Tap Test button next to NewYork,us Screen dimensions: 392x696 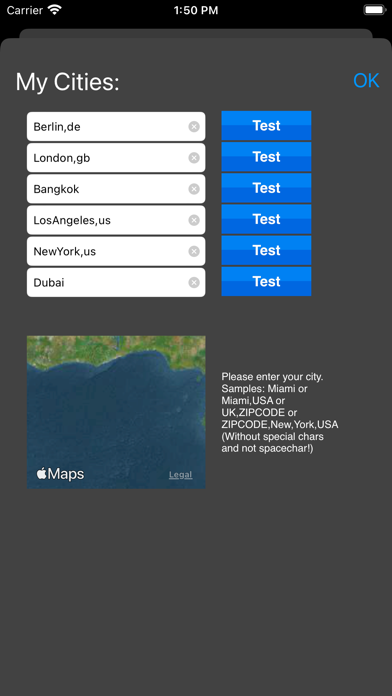266,250
